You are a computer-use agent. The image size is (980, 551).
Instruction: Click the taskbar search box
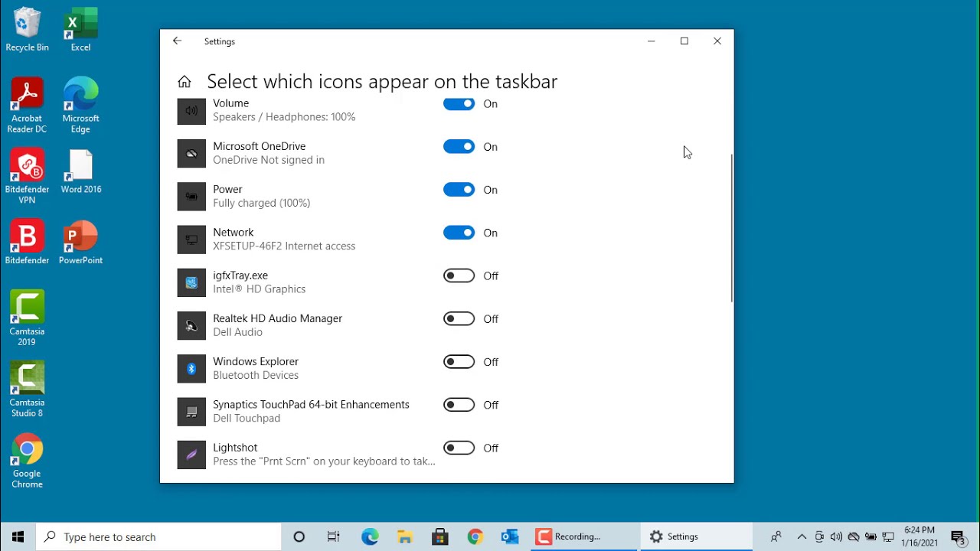pyautogui.click(x=159, y=537)
